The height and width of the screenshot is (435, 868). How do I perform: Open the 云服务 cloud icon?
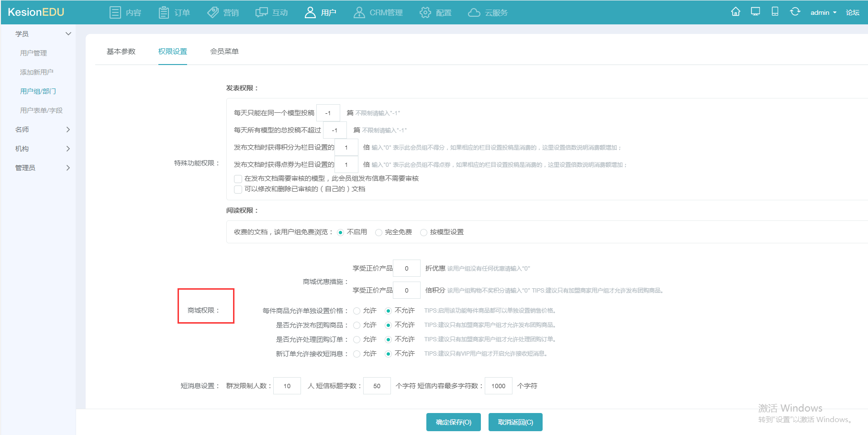[474, 12]
